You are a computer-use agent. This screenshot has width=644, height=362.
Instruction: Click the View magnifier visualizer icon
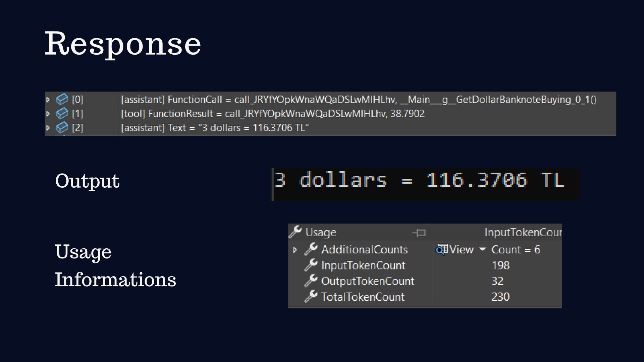tap(442, 249)
